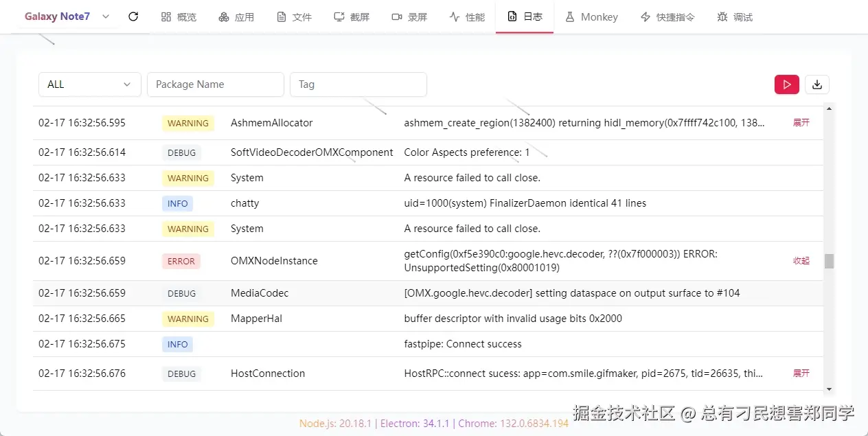Open the 性能 performance monitor
Viewport: 868px width, 436px height.
(x=467, y=16)
